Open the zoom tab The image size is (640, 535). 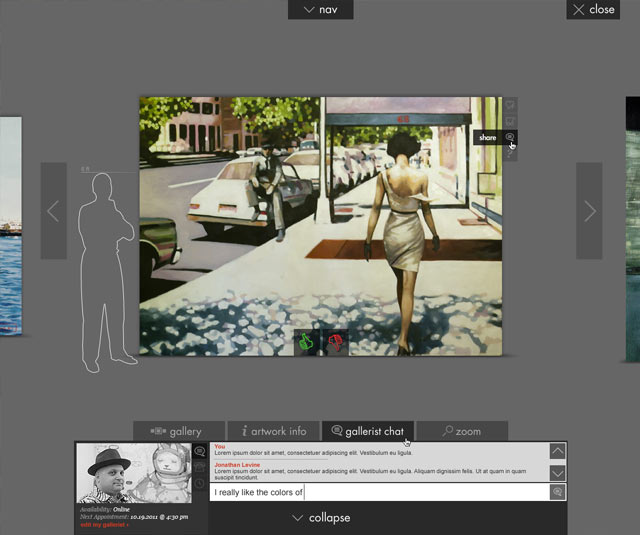coord(462,431)
